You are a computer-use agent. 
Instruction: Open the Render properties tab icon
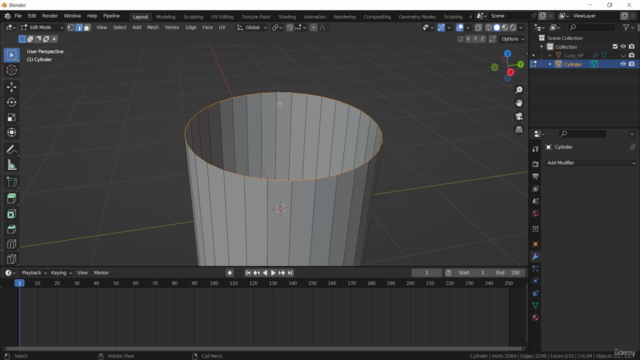click(x=535, y=164)
